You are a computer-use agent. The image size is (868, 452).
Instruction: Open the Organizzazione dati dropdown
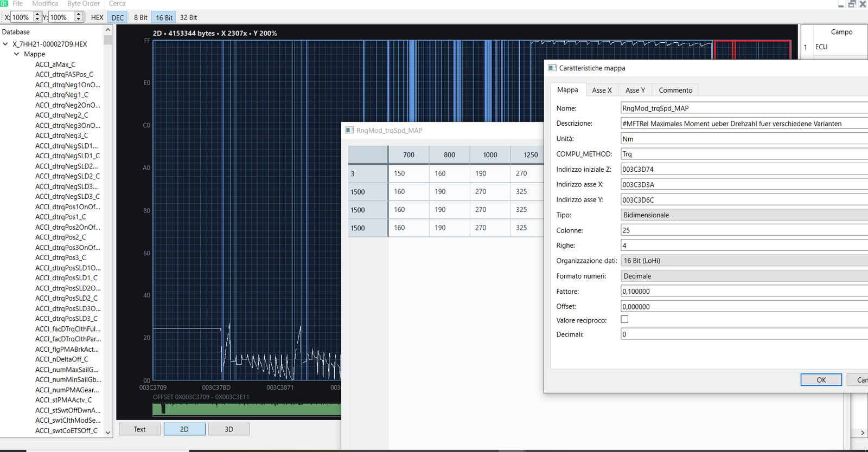click(744, 261)
